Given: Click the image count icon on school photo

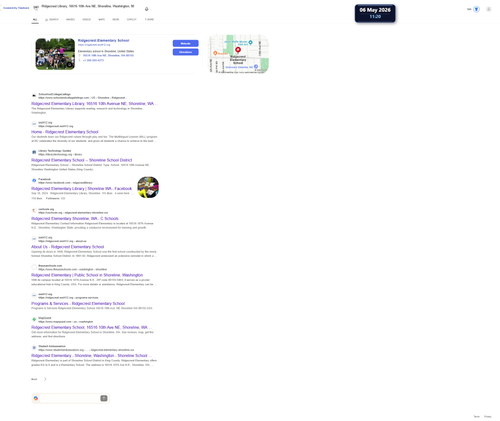Looking at the screenshot, I should pyautogui.click(x=69, y=65).
